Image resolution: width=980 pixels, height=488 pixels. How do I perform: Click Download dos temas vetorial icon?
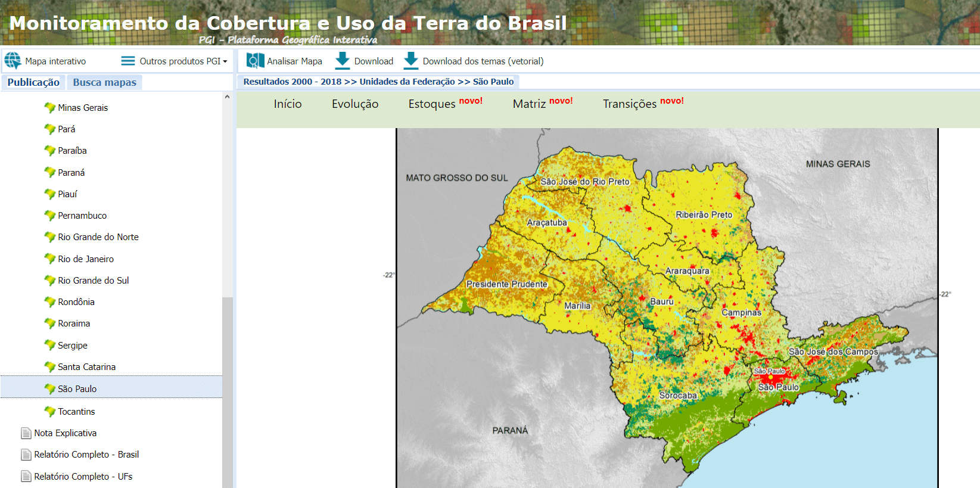click(411, 61)
